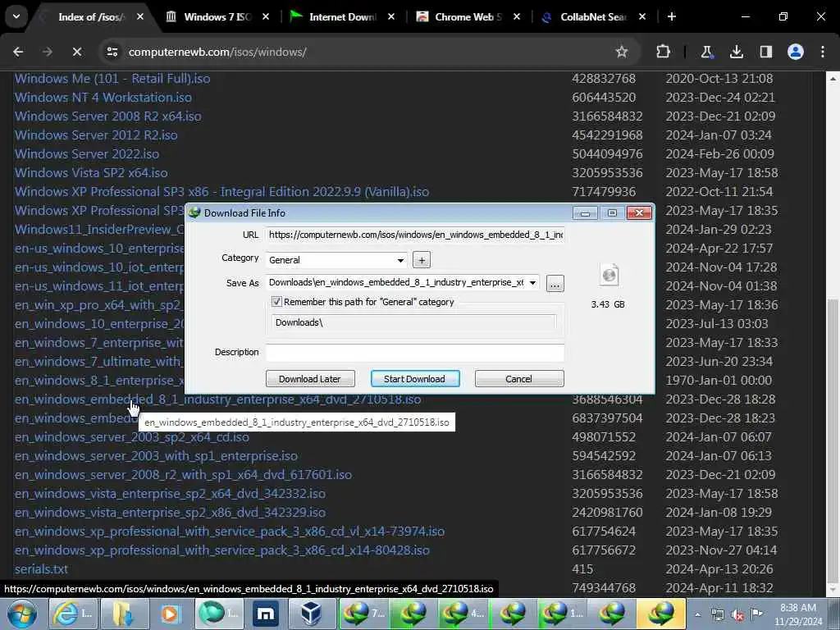Show hidden system tray icons
The width and height of the screenshot is (840, 630).
tap(697, 614)
